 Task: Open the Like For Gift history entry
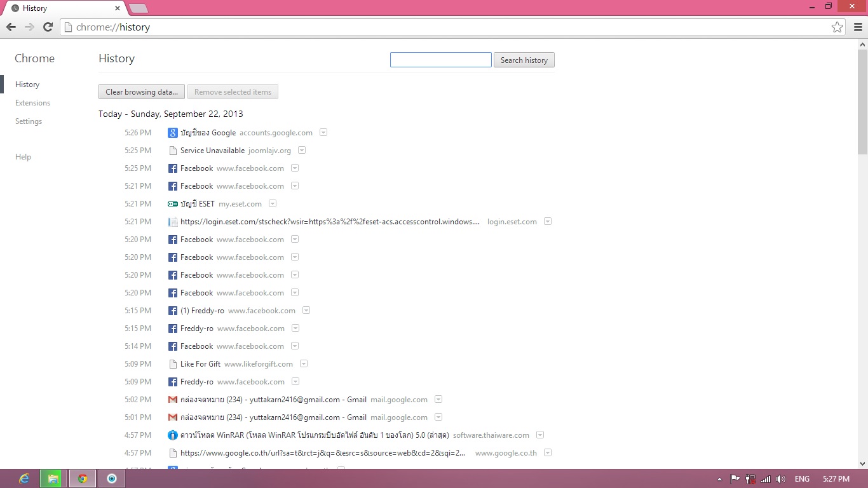pyautogui.click(x=200, y=364)
